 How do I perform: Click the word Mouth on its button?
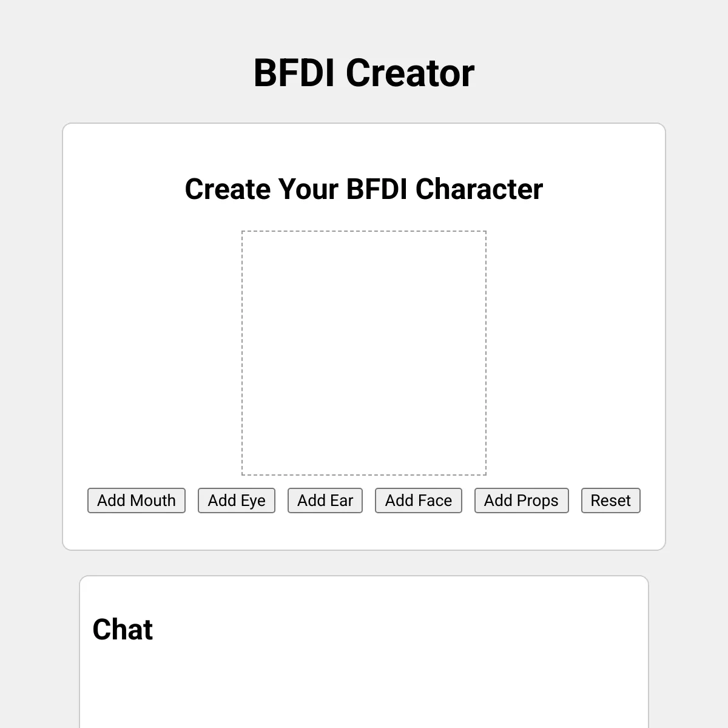click(x=153, y=500)
